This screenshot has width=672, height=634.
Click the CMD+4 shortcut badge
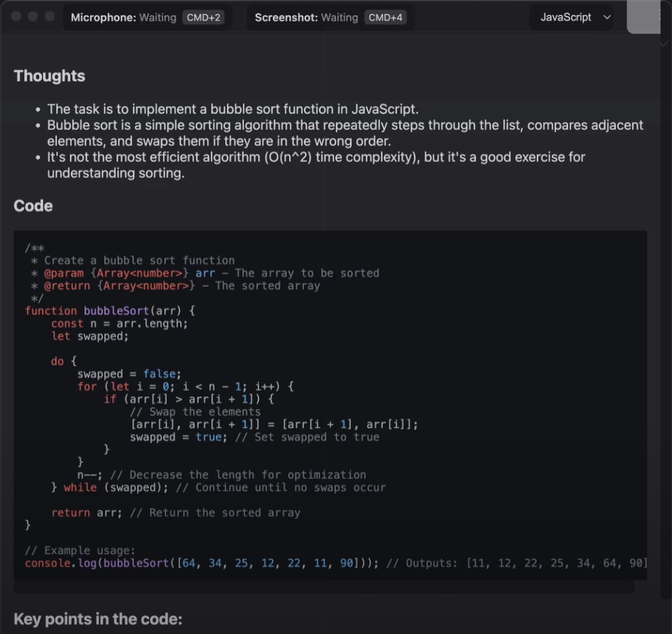(386, 18)
